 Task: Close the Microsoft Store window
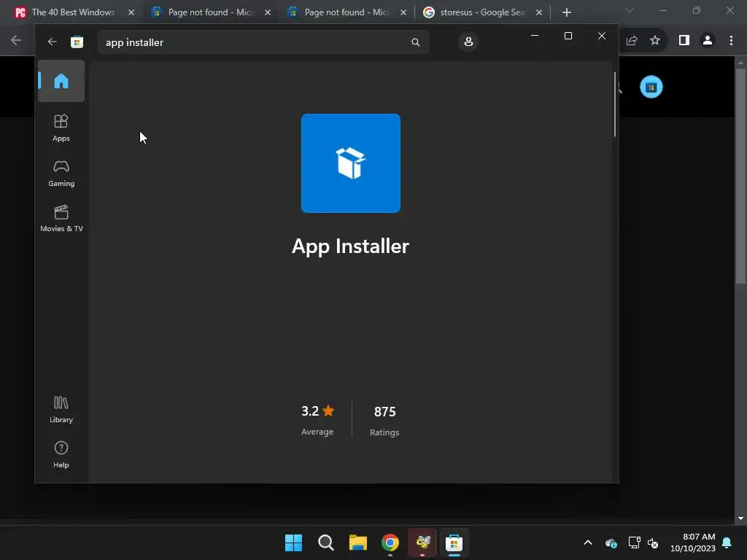[x=602, y=36]
